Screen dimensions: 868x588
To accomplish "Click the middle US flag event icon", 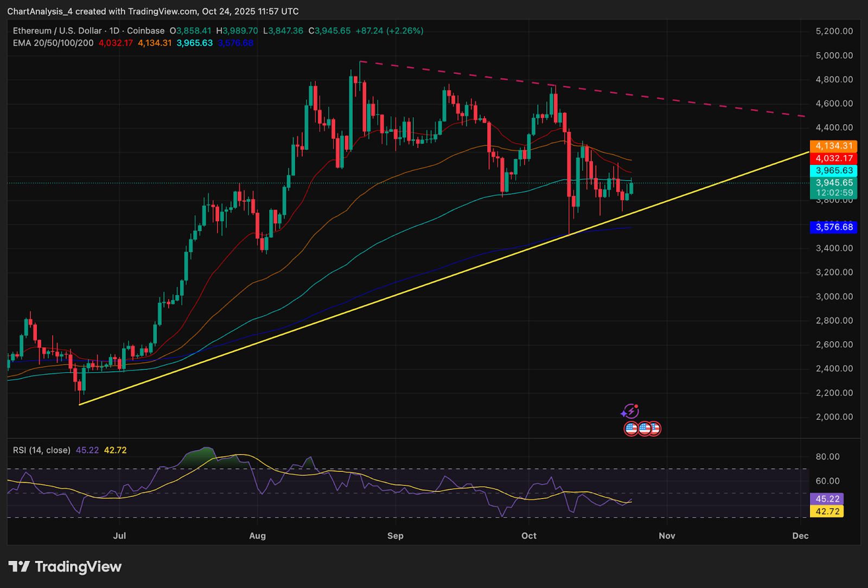I will pos(644,429).
